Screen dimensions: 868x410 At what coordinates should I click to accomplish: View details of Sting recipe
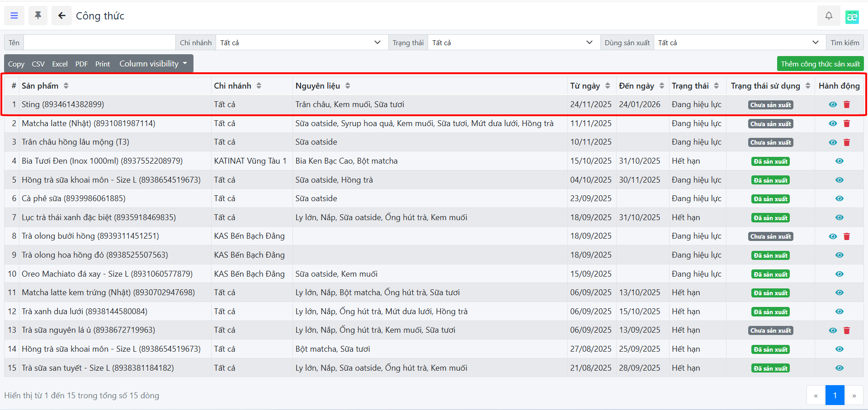[832, 104]
